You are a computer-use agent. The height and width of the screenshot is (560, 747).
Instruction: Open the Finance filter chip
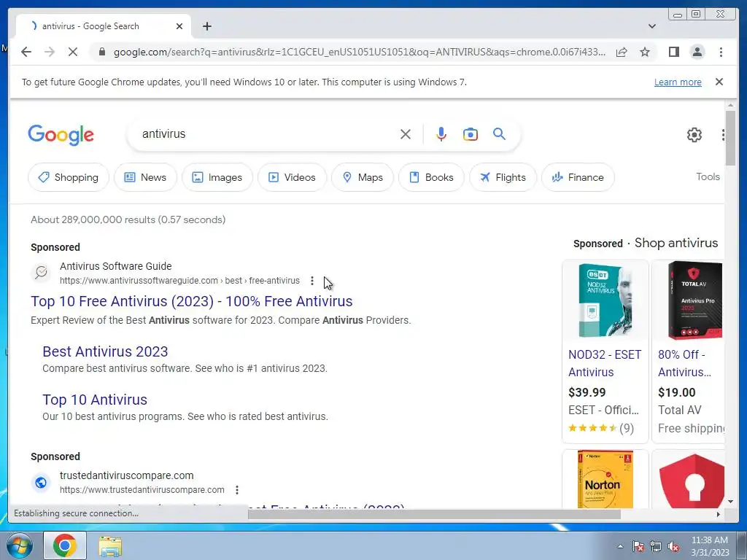578,177
